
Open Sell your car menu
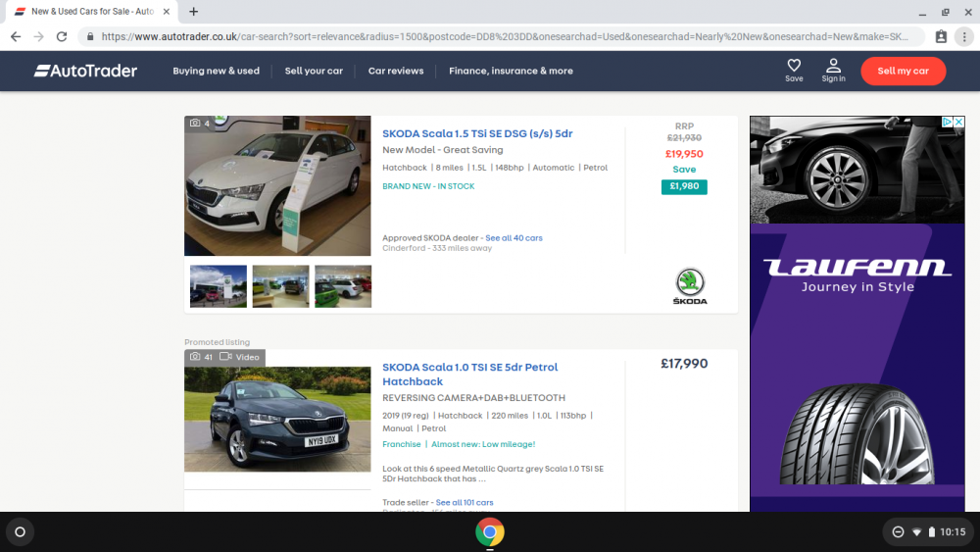pyautogui.click(x=314, y=71)
